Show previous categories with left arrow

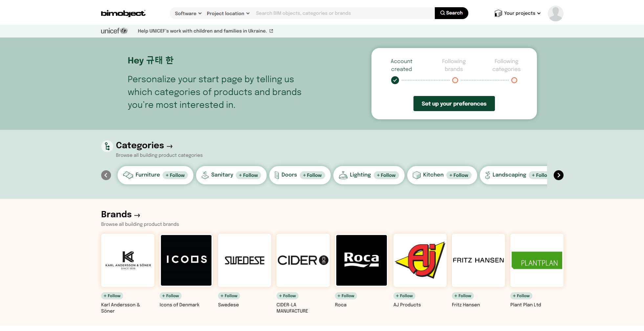[106, 175]
